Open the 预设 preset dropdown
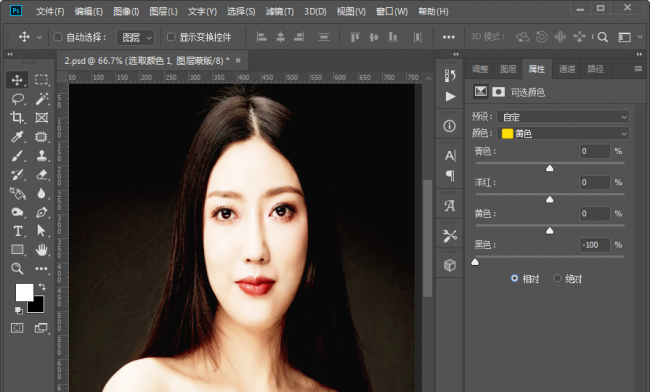The width and height of the screenshot is (650, 392). [x=563, y=117]
